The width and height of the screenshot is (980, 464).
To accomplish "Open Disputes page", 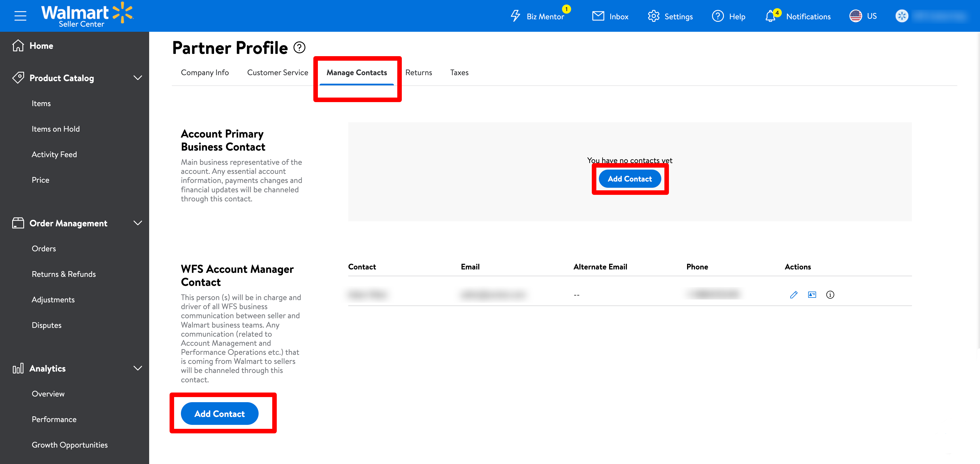I will pos(47,325).
